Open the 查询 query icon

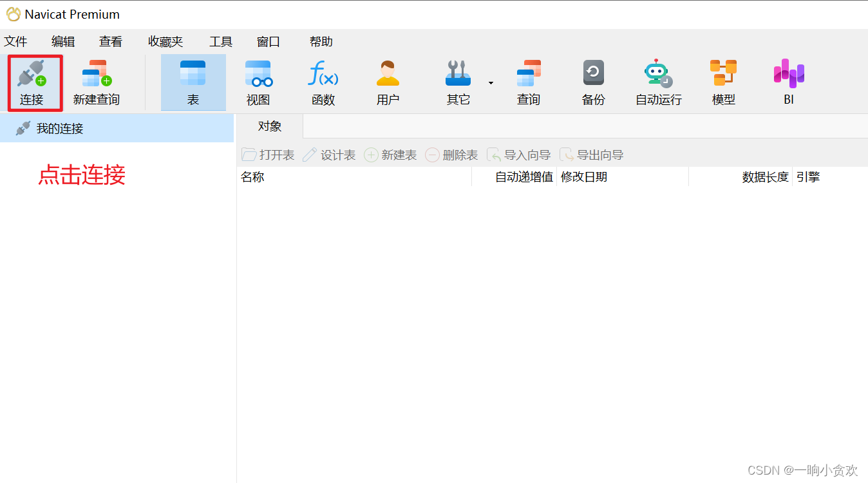[529, 74]
